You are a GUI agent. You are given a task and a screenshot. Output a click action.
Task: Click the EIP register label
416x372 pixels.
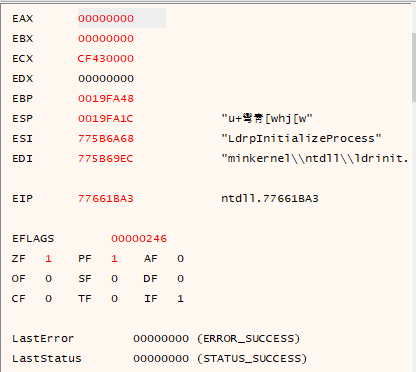(x=23, y=198)
